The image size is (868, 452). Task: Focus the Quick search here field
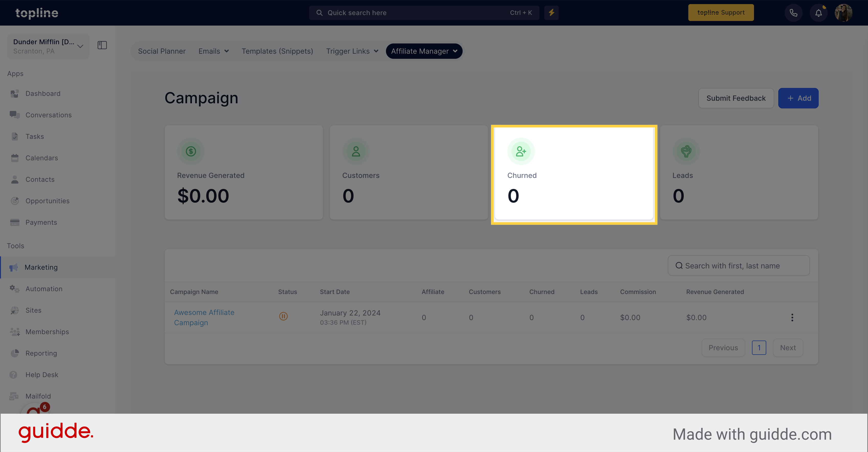424,13
